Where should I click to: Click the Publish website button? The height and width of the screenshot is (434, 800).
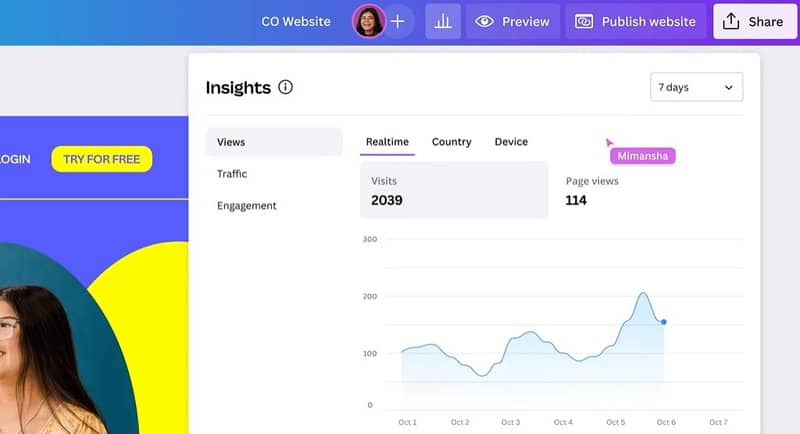[x=636, y=21]
